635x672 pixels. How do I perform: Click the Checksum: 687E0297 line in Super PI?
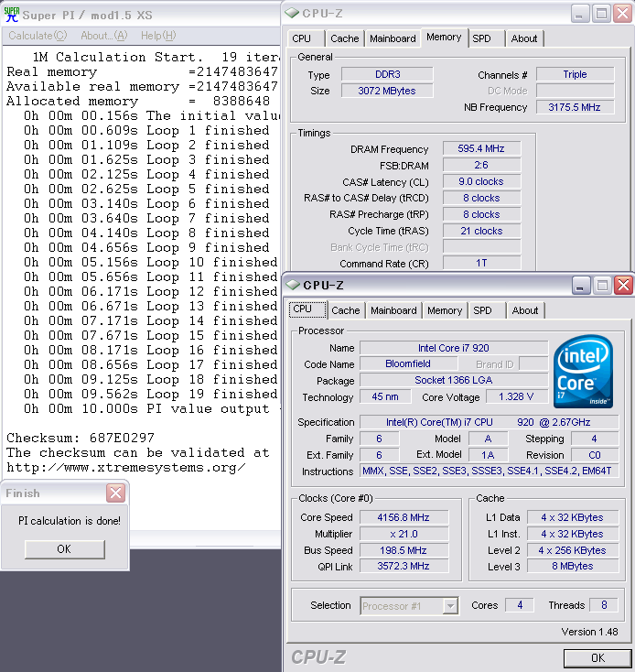coord(81,438)
